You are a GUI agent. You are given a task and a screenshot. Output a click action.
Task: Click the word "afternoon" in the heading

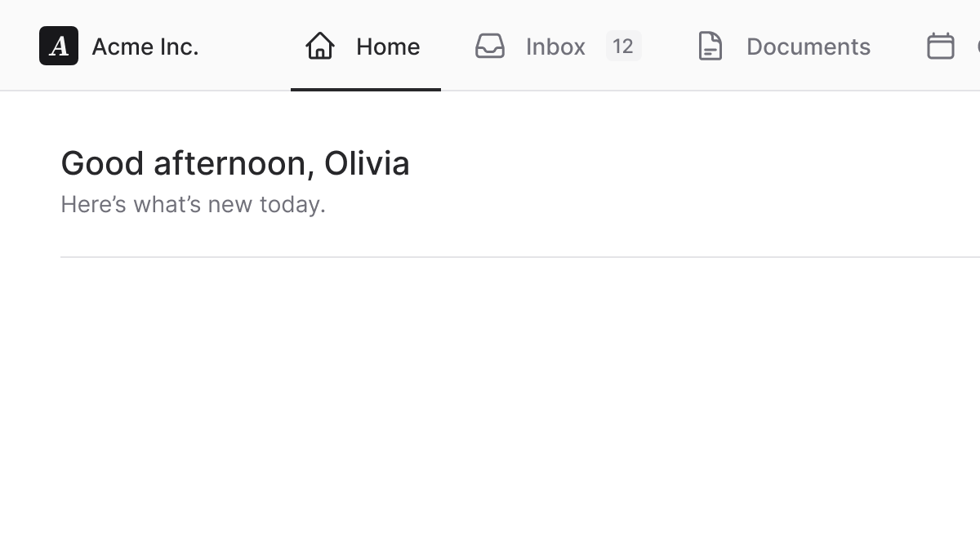[229, 163]
